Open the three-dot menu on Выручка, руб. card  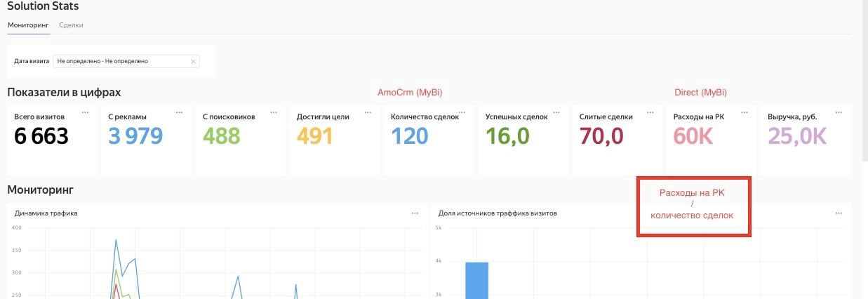pos(840,112)
